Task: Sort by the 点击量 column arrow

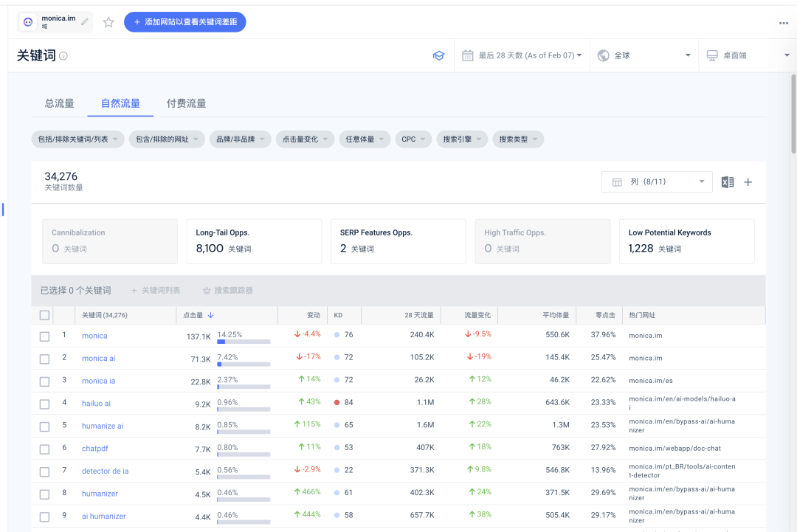Action: 210,315
